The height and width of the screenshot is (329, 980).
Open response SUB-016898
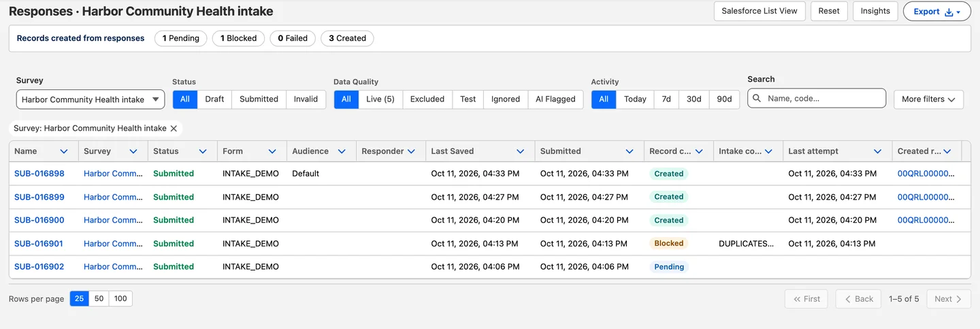(39, 174)
